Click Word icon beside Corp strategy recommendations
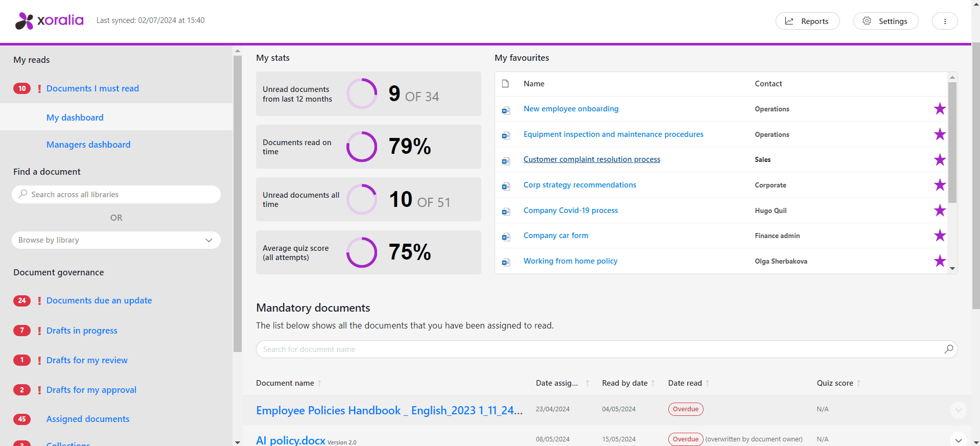The image size is (980, 446). pos(506,185)
